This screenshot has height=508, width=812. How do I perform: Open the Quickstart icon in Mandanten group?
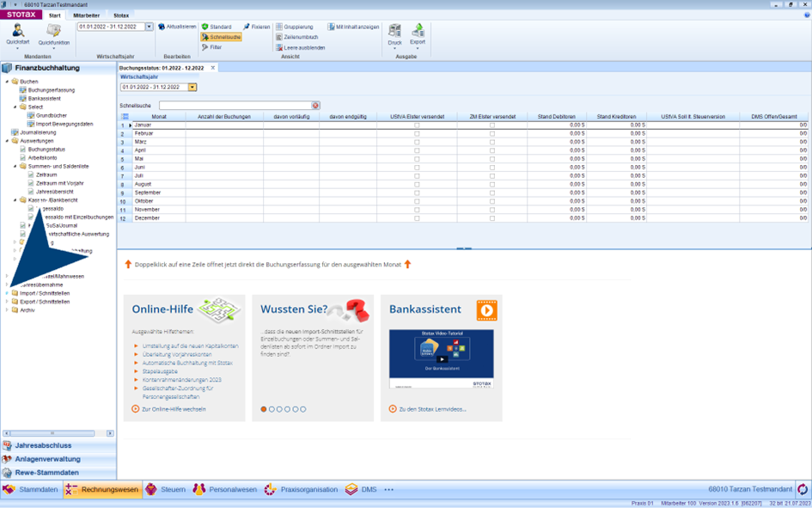(17, 33)
